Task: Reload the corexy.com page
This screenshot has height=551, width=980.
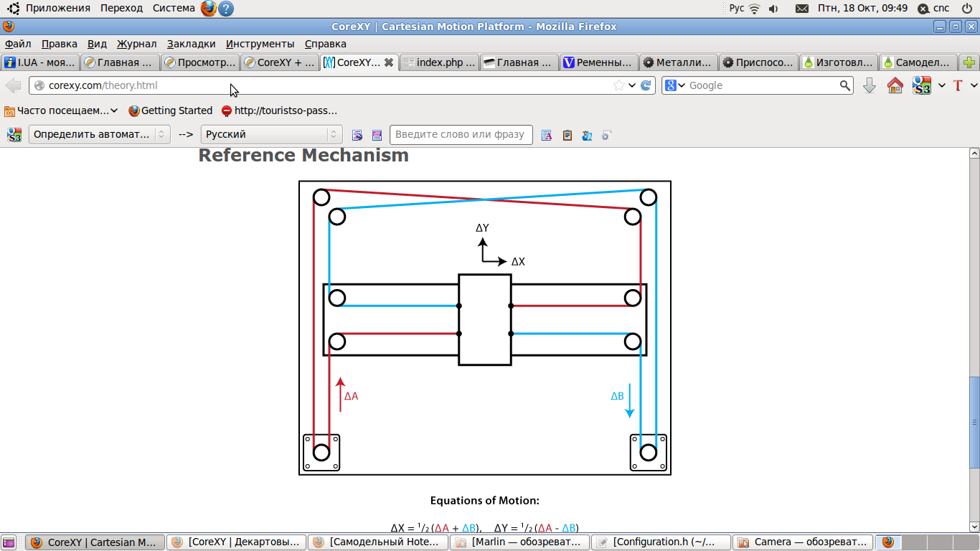Action: point(646,85)
